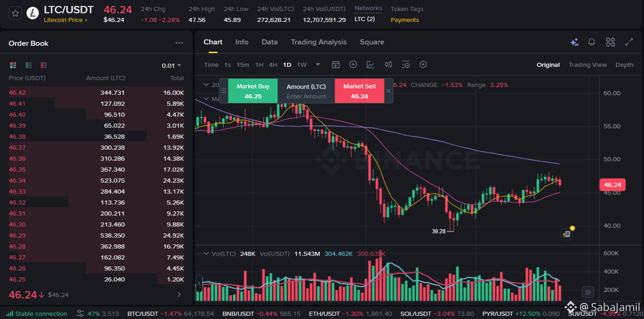The image size is (644, 319).
Task: Open the Litecoin Price link
Action: click(65, 20)
